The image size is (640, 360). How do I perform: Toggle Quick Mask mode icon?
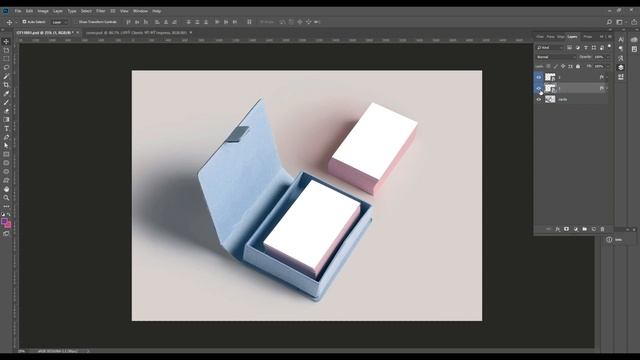pyautogui.click(x=6, y=234)
